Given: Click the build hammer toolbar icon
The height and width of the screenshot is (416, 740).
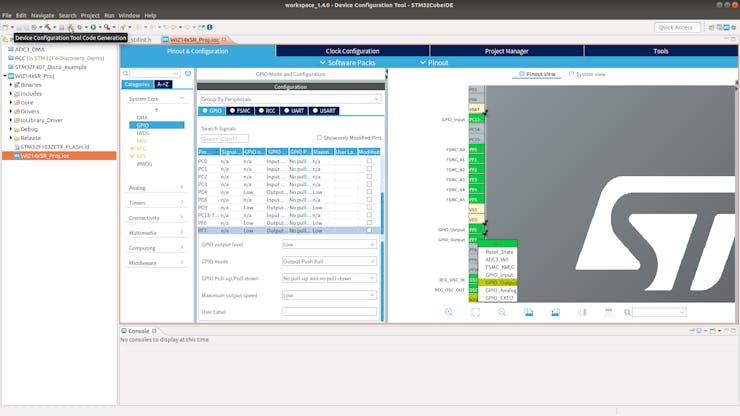Looking at the screenshot, I should pos(48,27).
